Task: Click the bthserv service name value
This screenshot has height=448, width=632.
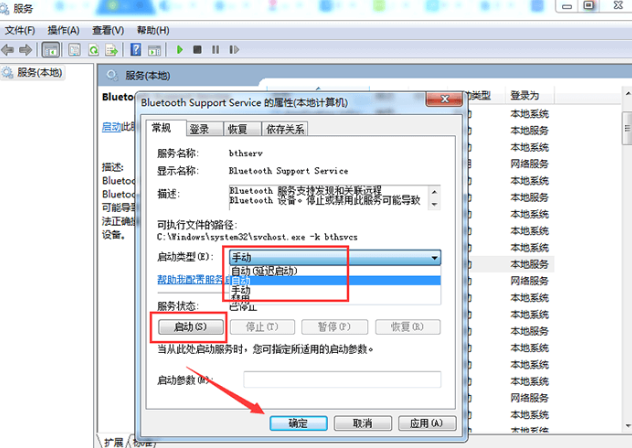Action: (x=246, y=153)
